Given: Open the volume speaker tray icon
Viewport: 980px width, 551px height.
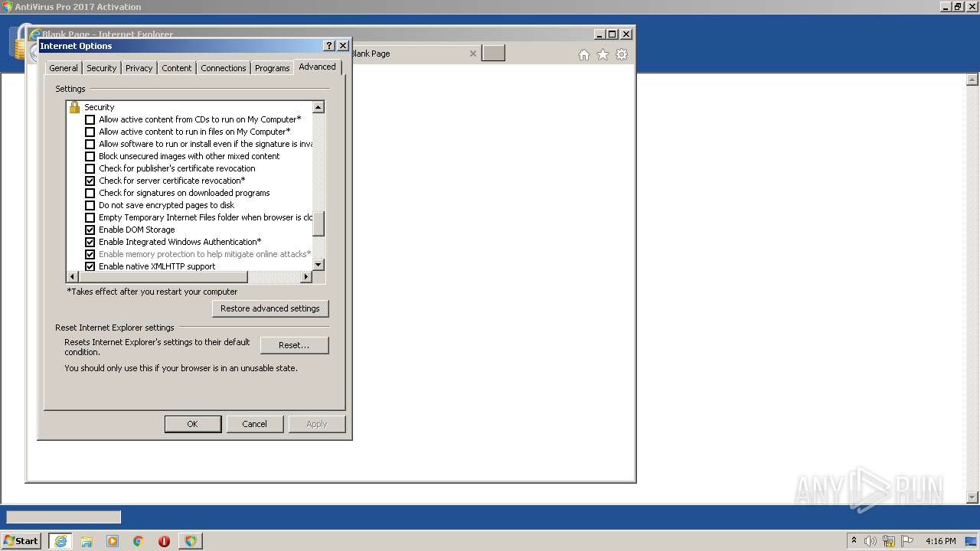Looking at the screenshot, I should tap(871, 541).
